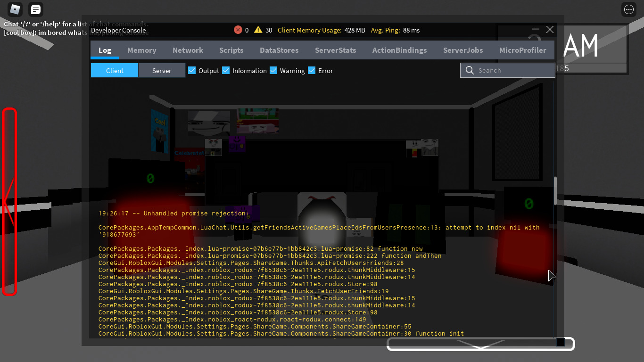
Task: Select the 'Unhandled promise rejection' log line
Action: pyautogui.click(x=173, y=214)
